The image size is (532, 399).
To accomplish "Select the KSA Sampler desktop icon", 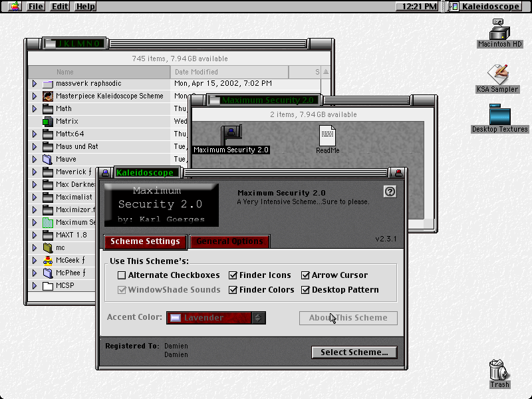I will point(497,74).
